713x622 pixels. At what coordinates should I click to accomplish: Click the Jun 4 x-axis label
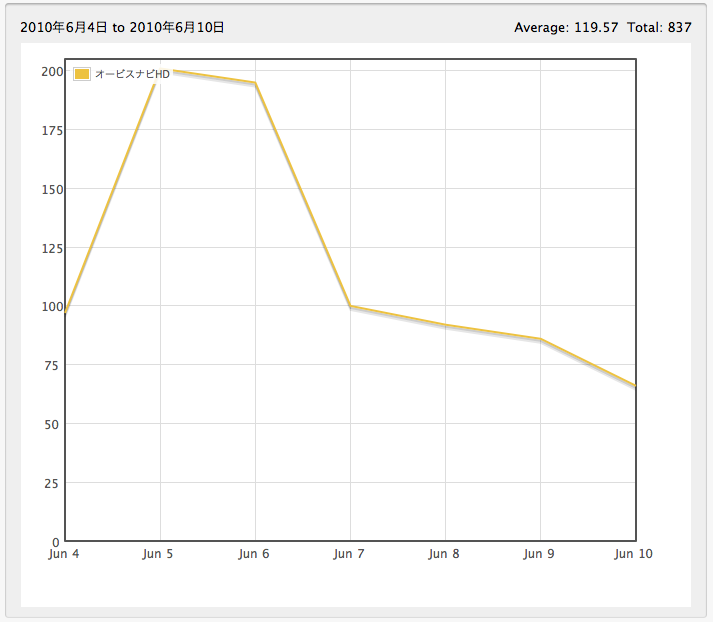(64, 554)
